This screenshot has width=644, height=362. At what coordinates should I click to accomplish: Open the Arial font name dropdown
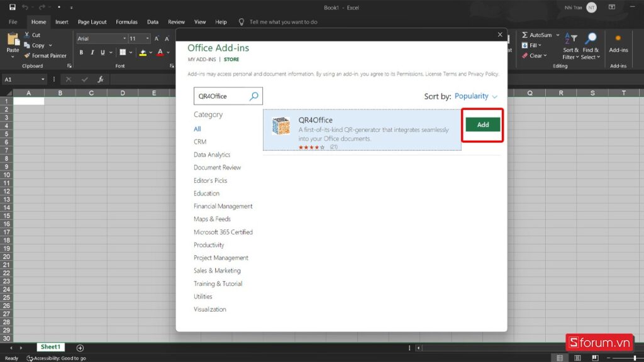[x=125, y=38]
